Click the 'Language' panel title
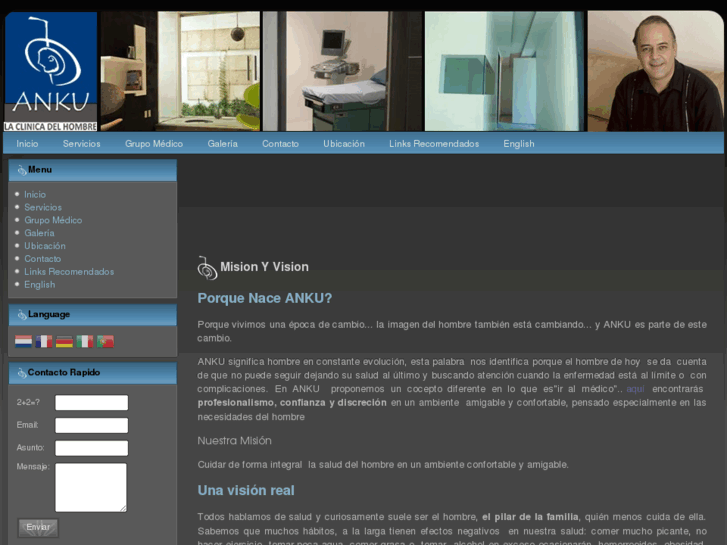Image resolution: width=727 pixels, height=545 pixels. click(x=49, y=314)
